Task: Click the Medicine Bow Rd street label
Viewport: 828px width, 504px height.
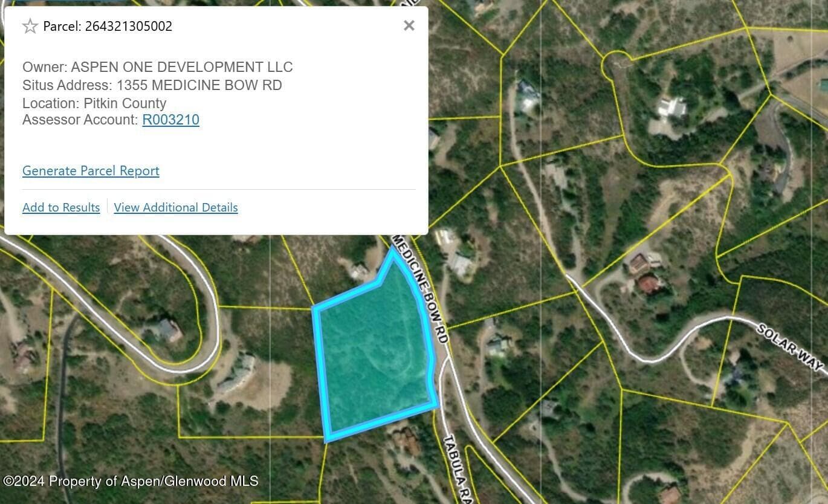Action: click(x=421, y=289)
